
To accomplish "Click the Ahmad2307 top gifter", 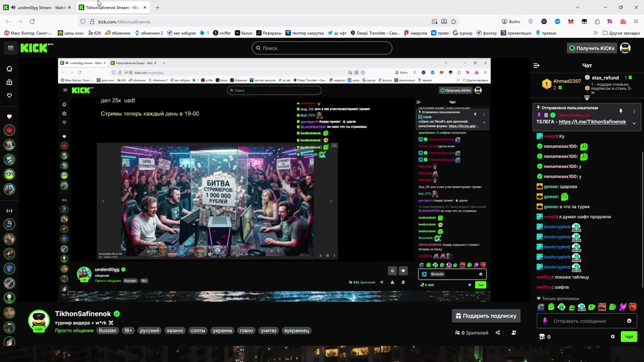I will pyautogui.click(x=567, y=81).
